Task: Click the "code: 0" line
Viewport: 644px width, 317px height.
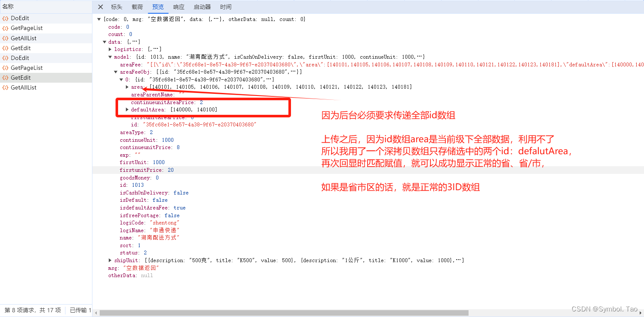Action: point(119,27)
